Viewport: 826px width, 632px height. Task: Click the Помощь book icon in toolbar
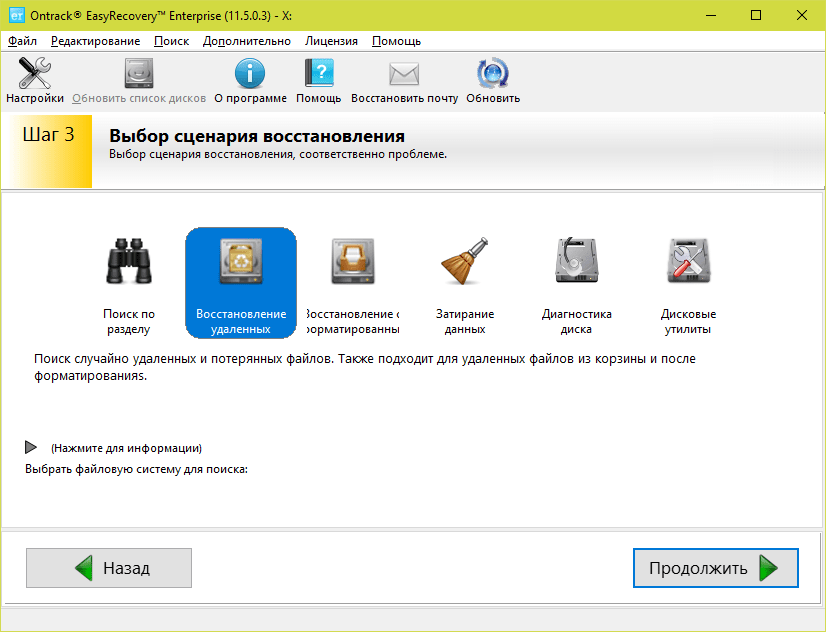[x=319, y=81]
